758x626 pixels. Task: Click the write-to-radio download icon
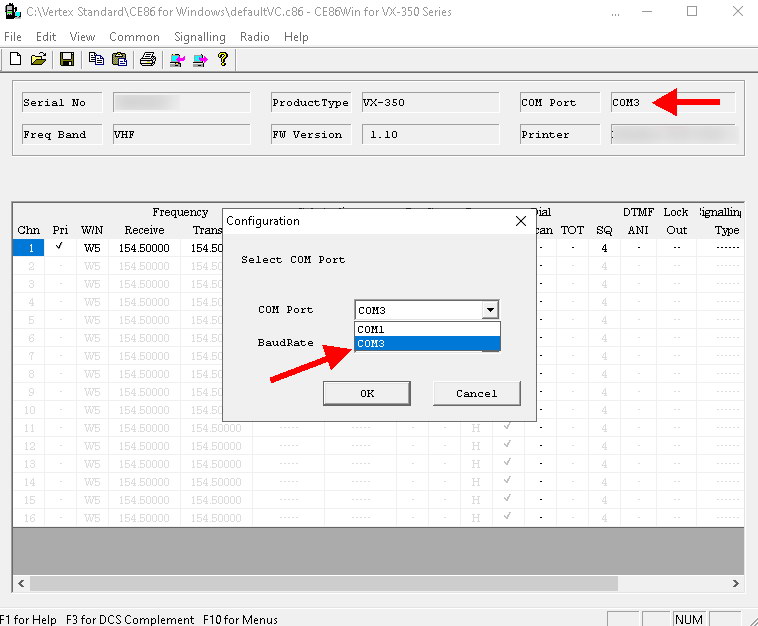tap(200, 59)
